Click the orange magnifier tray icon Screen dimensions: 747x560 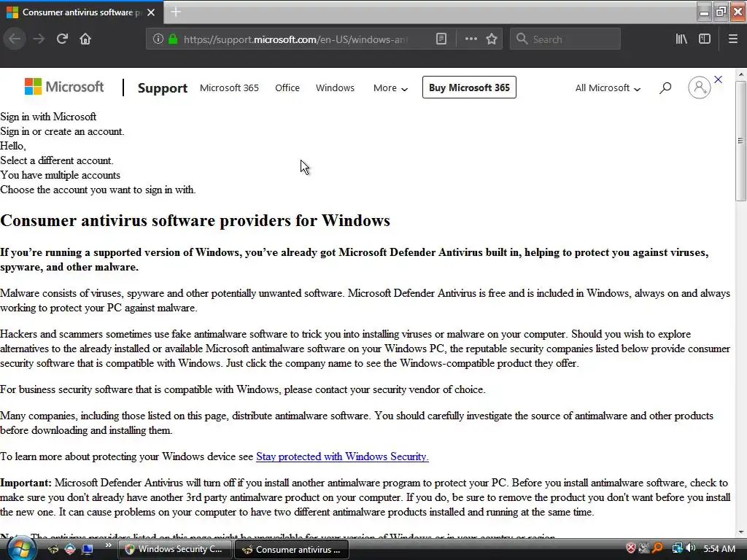[x=657, y=548]
